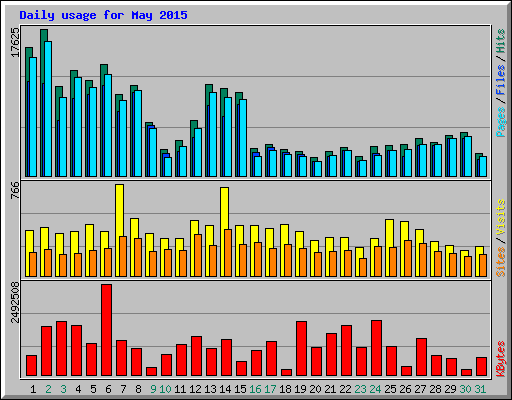Click day label 14 on the x-axis
Screen dimensions: 512x400
click(225, 389)
